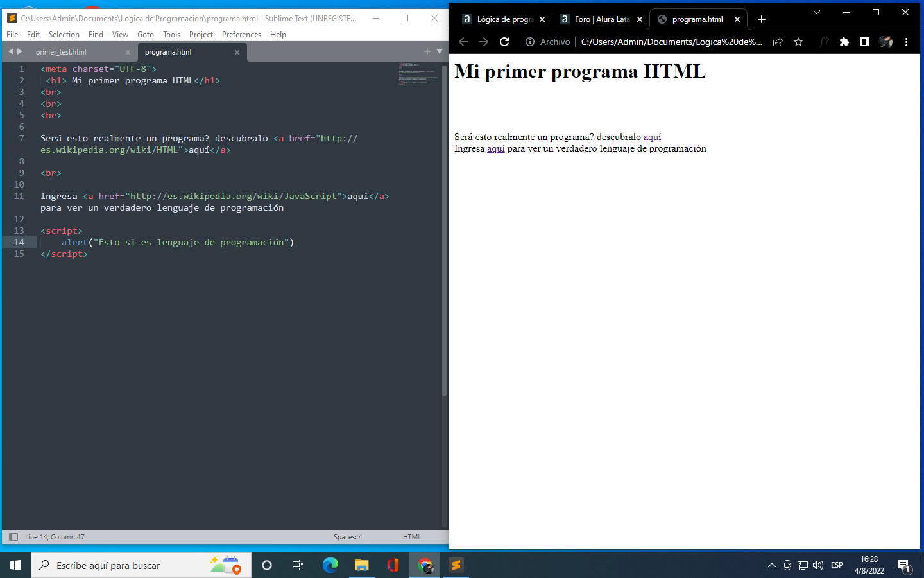Open the tab list dropdown arrow in Sublime
The height and width of the screenshot is (578, 924).
440,51
